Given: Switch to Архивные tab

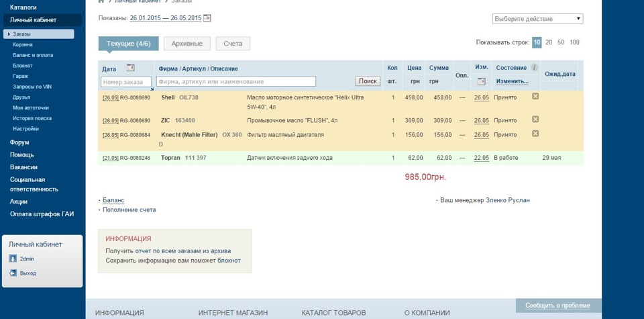Looking at the screenshot, I should 187,44.
